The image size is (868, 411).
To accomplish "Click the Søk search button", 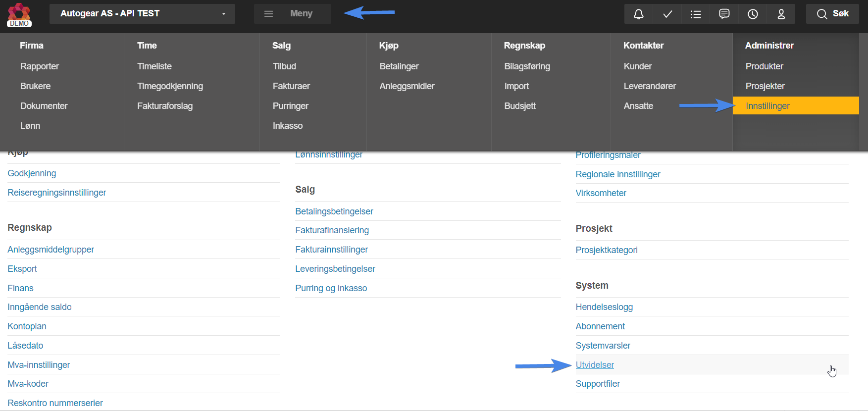I will pyautogui.click(x=832, y=14).
